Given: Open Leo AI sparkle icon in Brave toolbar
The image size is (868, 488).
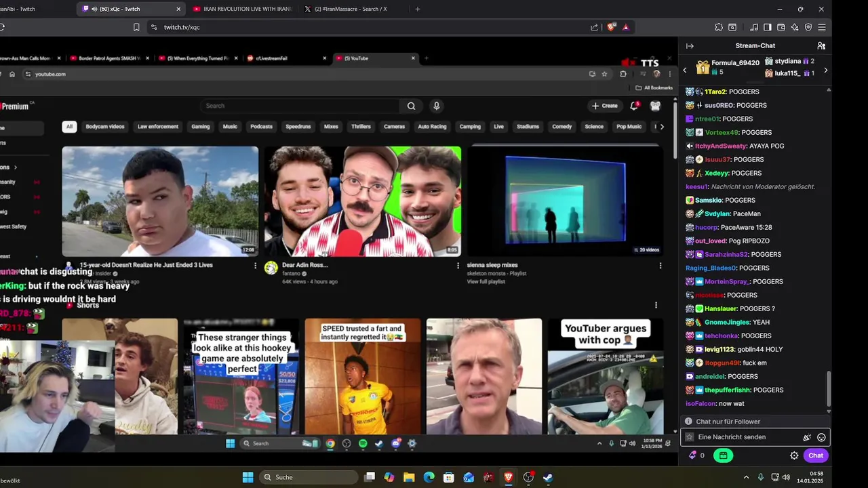Looking at the screenshot, I should click(x=795, y=27).
